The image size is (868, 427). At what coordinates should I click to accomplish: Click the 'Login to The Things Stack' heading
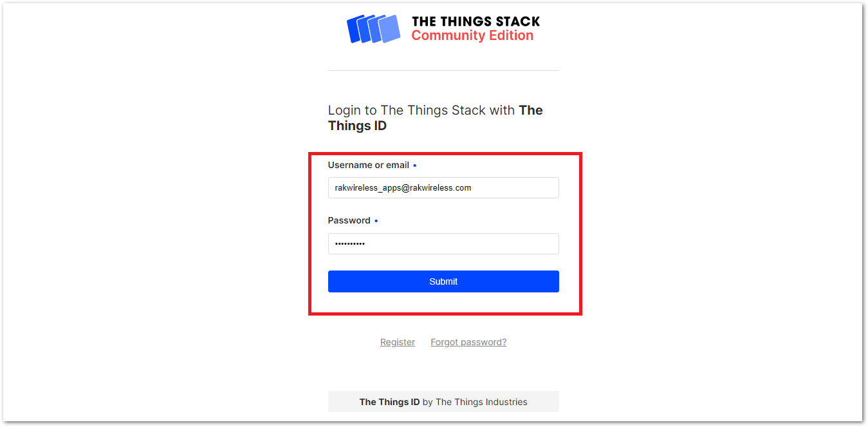(421, 110)
